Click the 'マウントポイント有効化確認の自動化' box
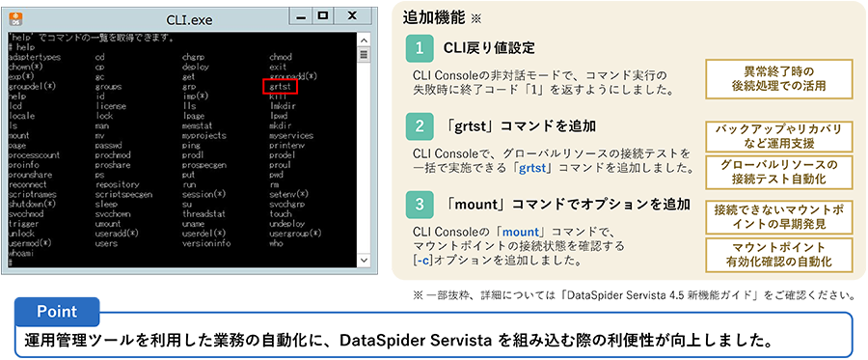The width and height of the screenshot is (868, 360). (779, 255)
